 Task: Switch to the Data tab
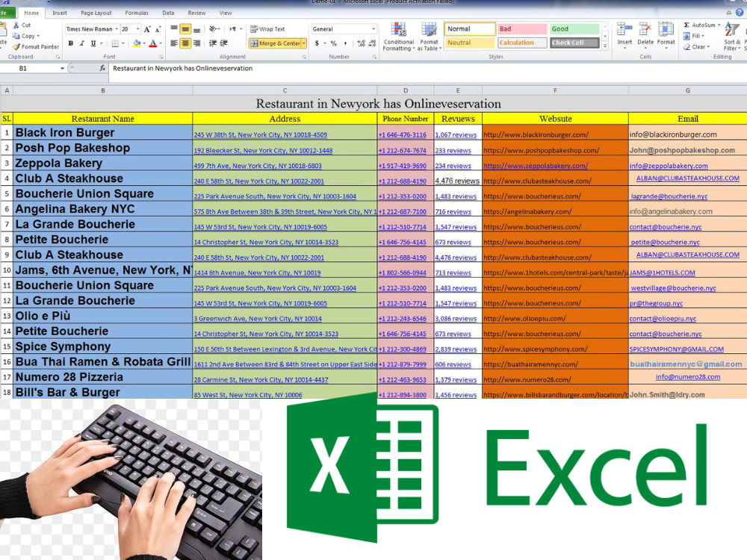[168, 13]
